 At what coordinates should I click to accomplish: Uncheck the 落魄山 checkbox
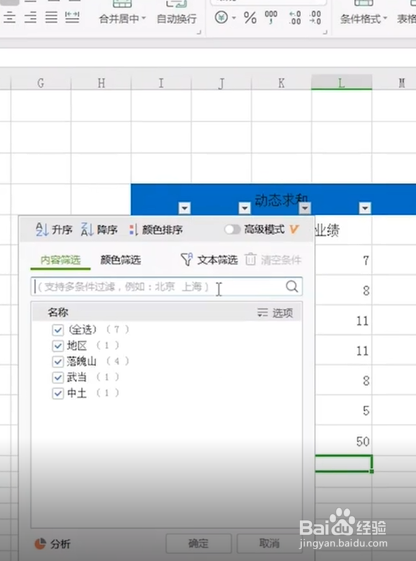58,361
